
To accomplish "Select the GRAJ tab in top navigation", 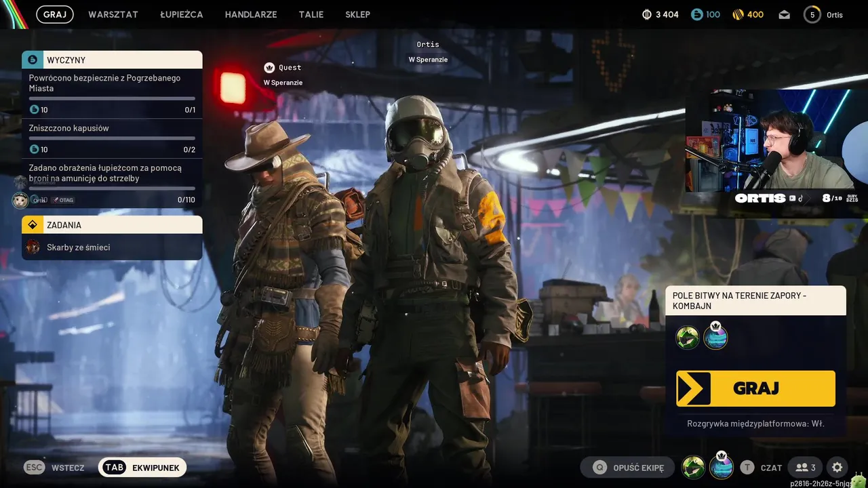I will pyautogui.click(x=55, y=14).
